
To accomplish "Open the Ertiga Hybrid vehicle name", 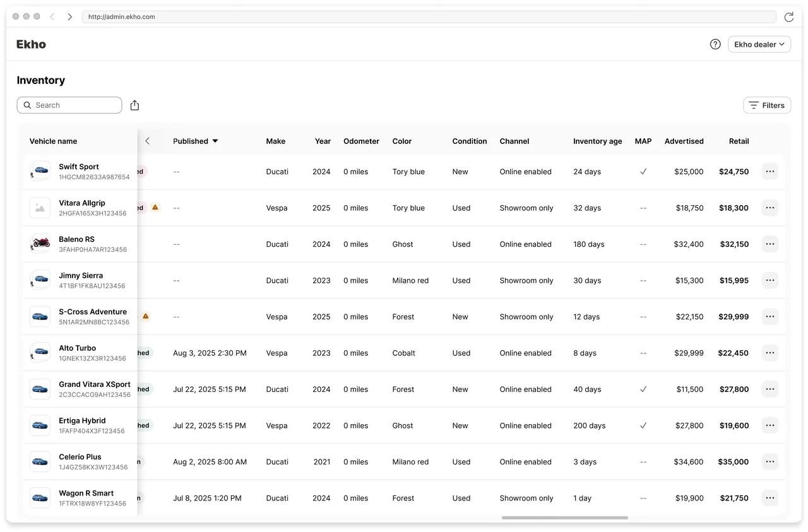I will pyautogui.click(x=82, y=420).
